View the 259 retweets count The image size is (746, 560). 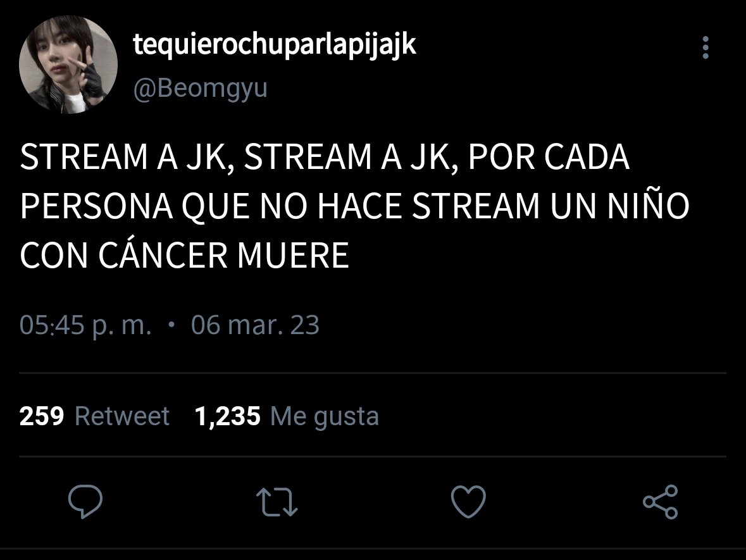click(42, 416)
